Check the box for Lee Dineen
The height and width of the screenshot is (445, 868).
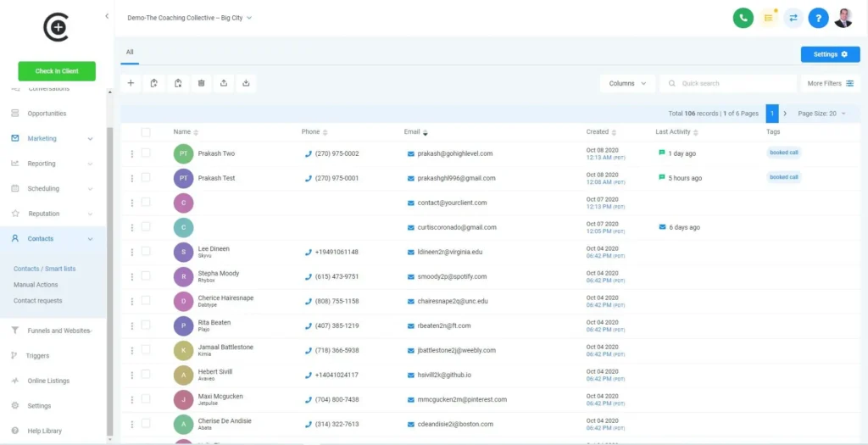(x=146, y=252)
